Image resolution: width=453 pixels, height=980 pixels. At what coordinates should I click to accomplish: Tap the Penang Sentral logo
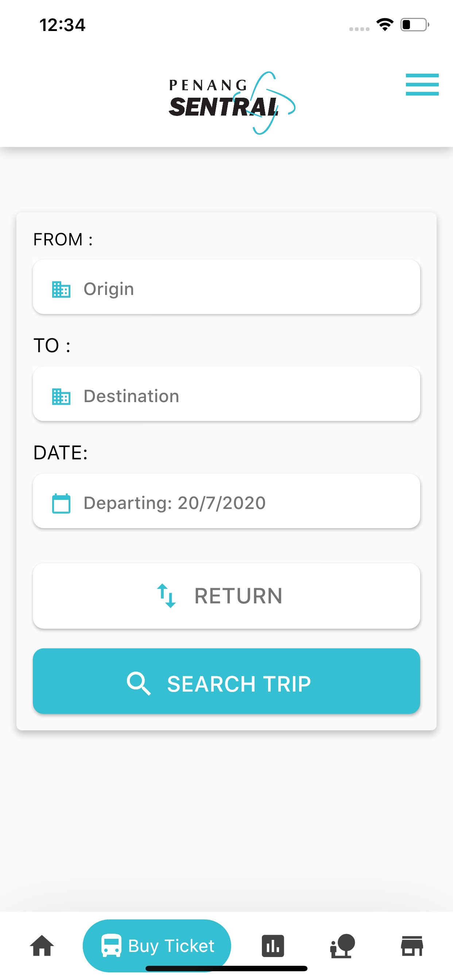[232, 103]
